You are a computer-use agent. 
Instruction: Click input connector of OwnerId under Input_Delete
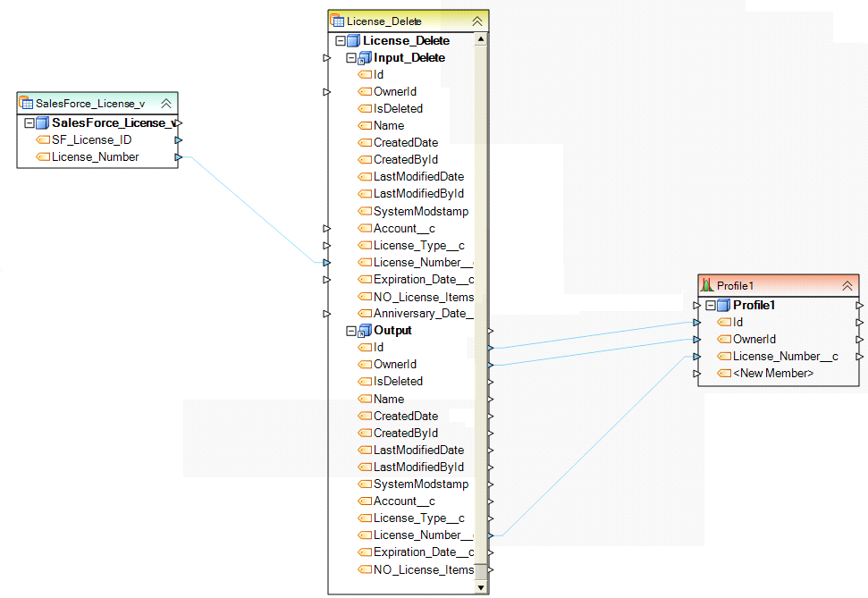pos(327,92)
